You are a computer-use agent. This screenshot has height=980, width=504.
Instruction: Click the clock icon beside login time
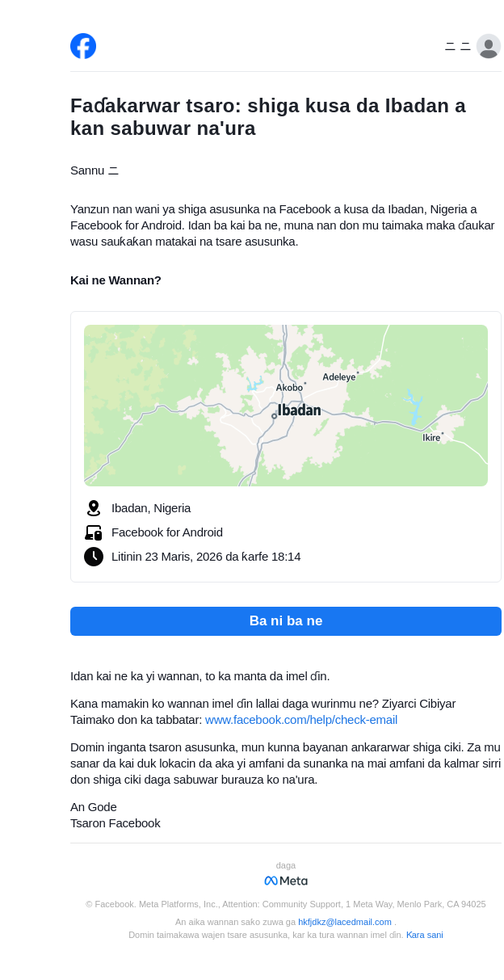94,557
